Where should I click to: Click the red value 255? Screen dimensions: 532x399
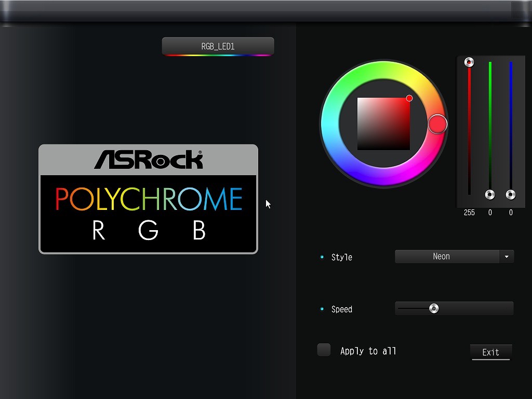click(x=469, y=212)
